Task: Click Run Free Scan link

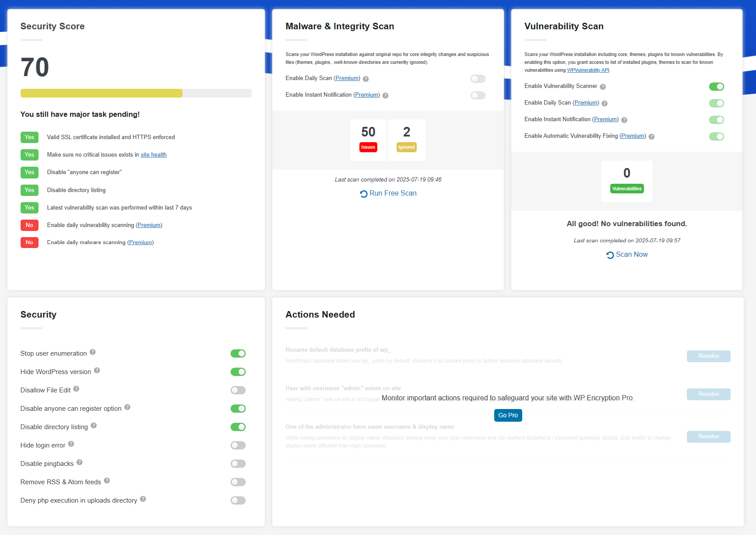Action: (388, 193)
